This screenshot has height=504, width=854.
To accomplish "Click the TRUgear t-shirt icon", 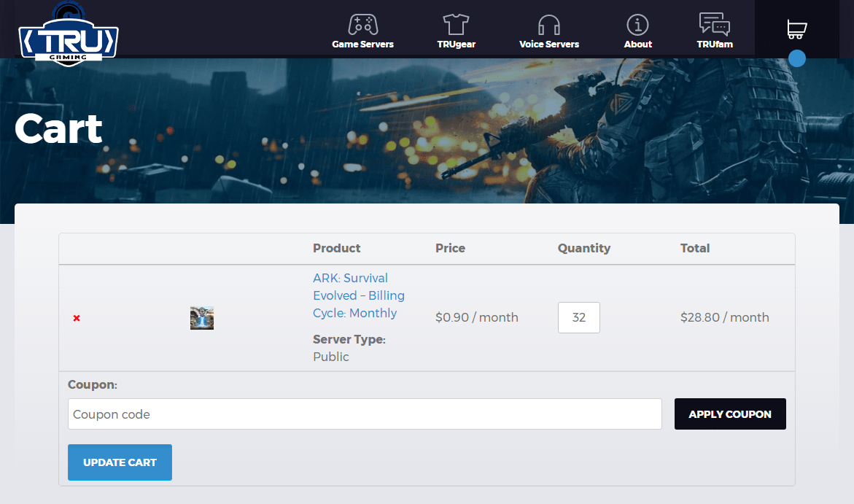I will click(x=456, y=25).
